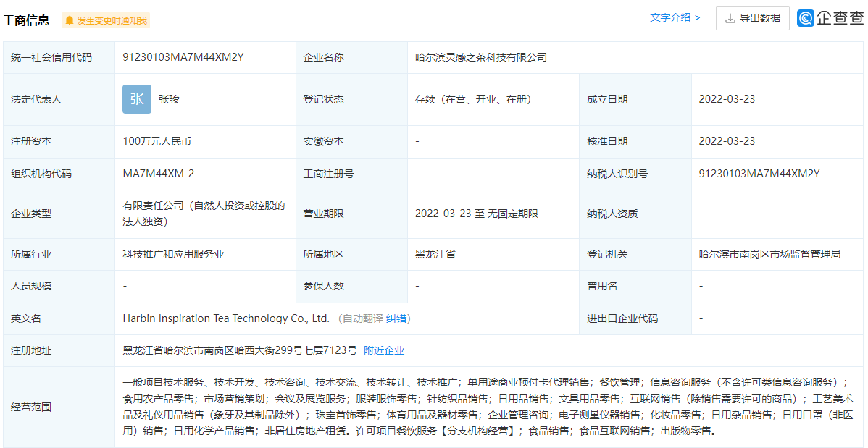The width and height of the screenshot is (868, 448).
Task: Click taxpayer ID value next to 纳税人识别号
Action: coord(759,174)
